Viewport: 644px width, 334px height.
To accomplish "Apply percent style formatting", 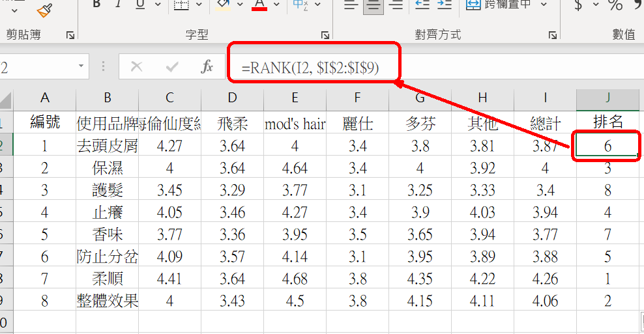I will click(615, 5).
